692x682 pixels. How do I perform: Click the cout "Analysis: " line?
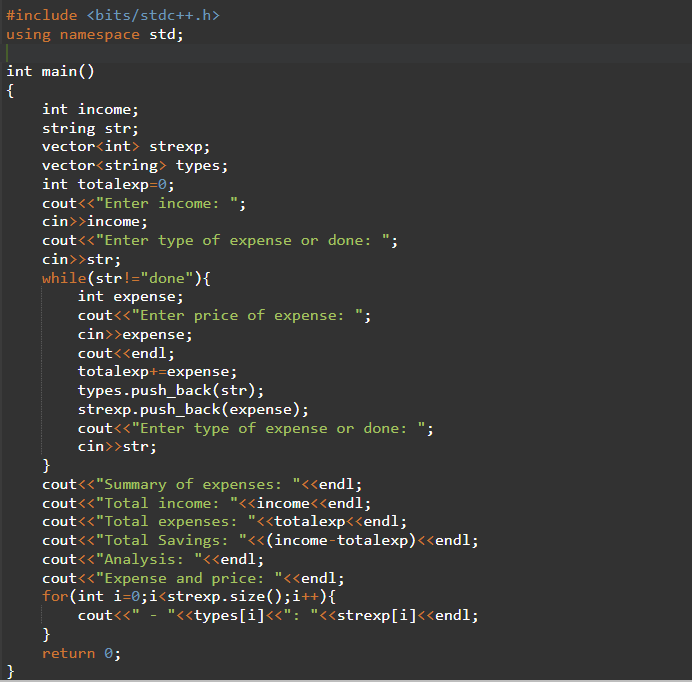[153, 560]
